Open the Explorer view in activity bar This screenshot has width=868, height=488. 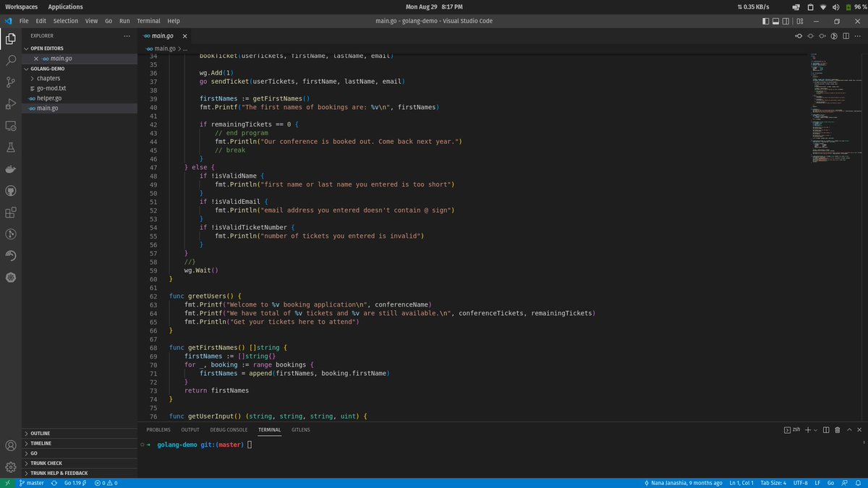coord(11,38)
